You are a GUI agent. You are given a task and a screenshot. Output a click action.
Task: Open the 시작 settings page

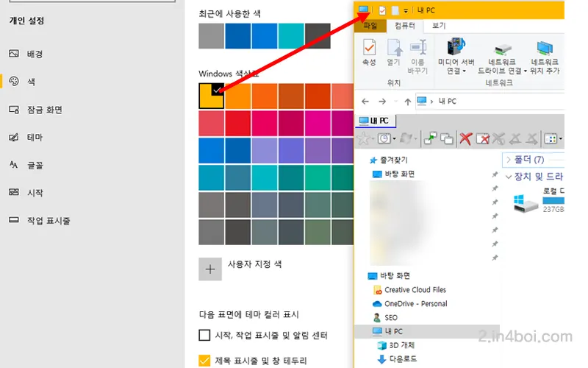click(x=26, y=193)
